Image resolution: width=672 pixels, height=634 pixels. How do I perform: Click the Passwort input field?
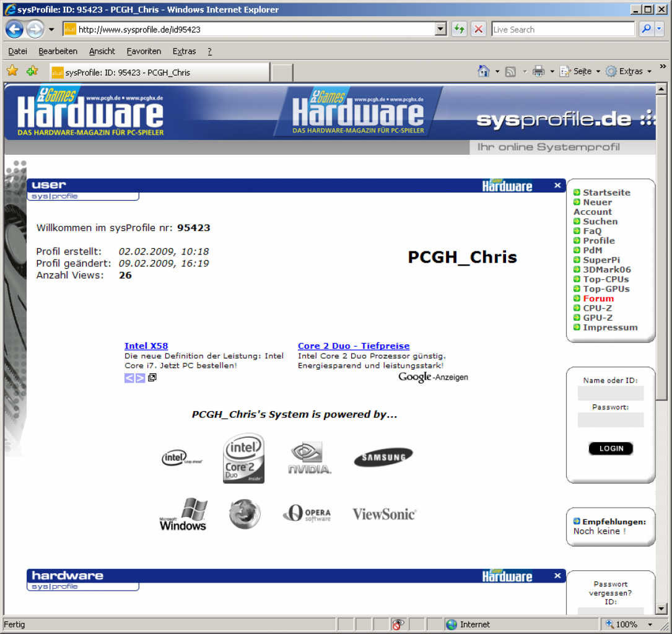[610, 420]
